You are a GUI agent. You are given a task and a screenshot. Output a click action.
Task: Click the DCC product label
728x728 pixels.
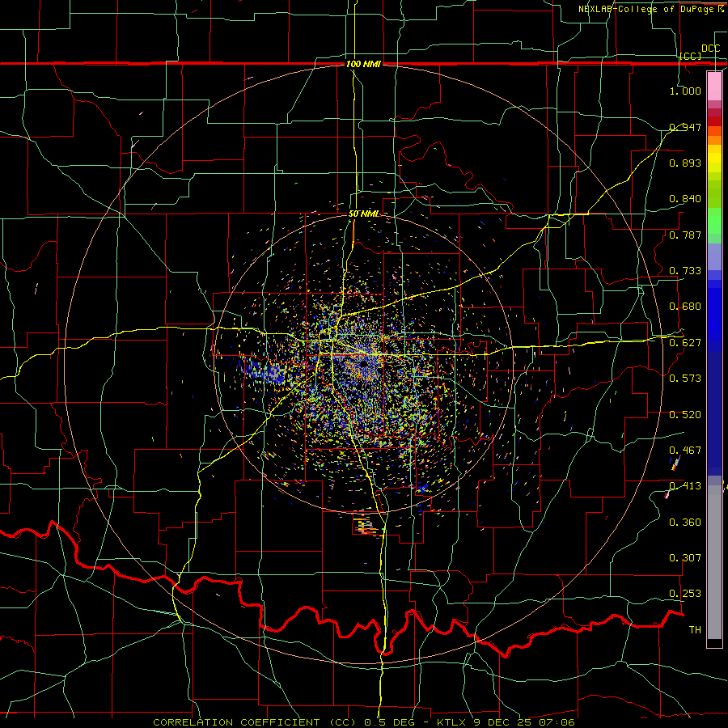(710, 49)
